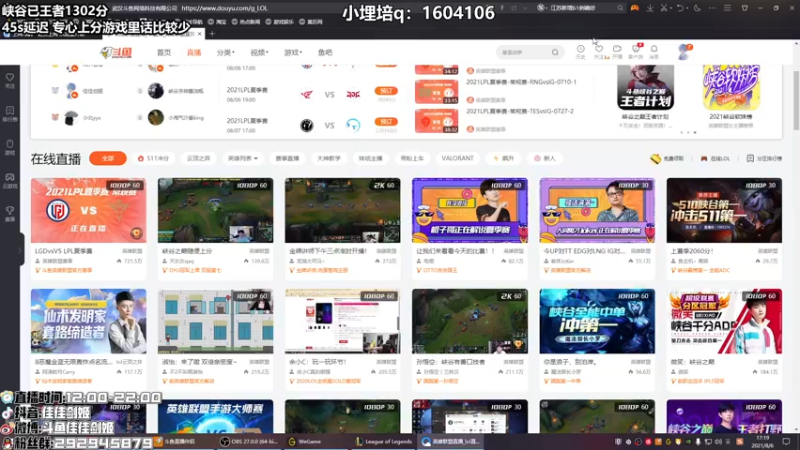Image resolution: width=800 pixels, height=450 pixels.
Task: Open the 仙术发明家 stream thumbnail
Action: (88, 321)
